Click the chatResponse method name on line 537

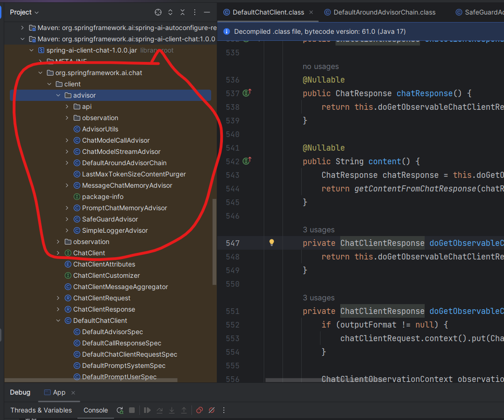coord(424,93)
